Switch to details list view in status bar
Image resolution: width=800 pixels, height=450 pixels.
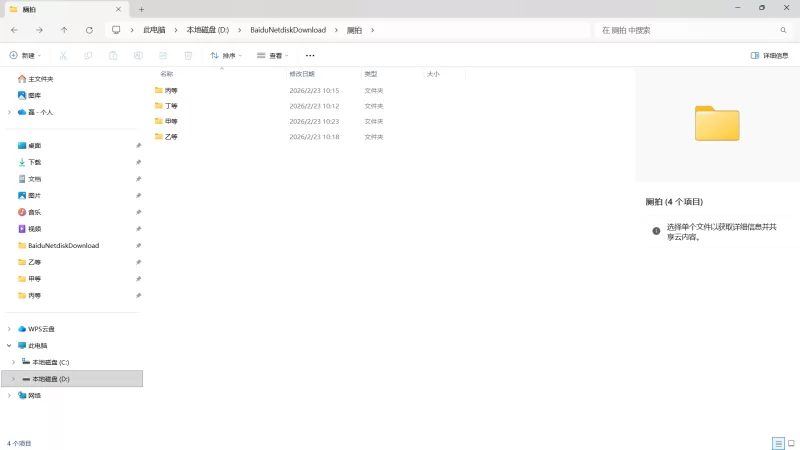[778, 443]
